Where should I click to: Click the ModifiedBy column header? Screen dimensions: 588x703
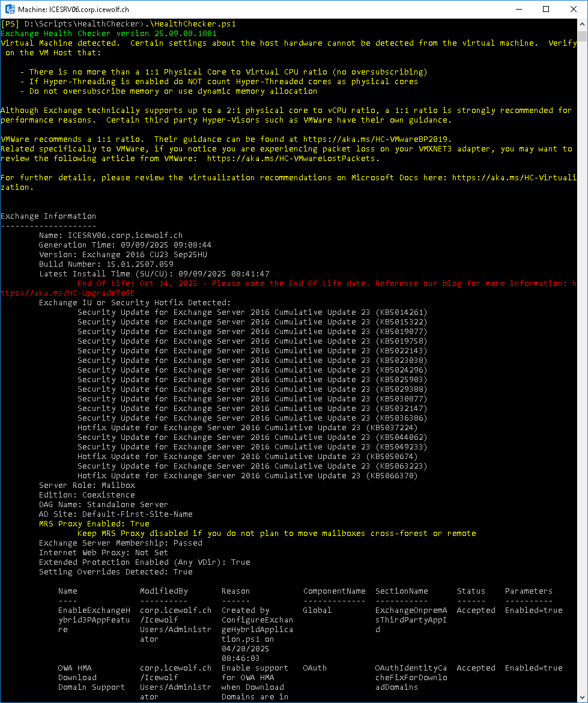tap(163, 591)
